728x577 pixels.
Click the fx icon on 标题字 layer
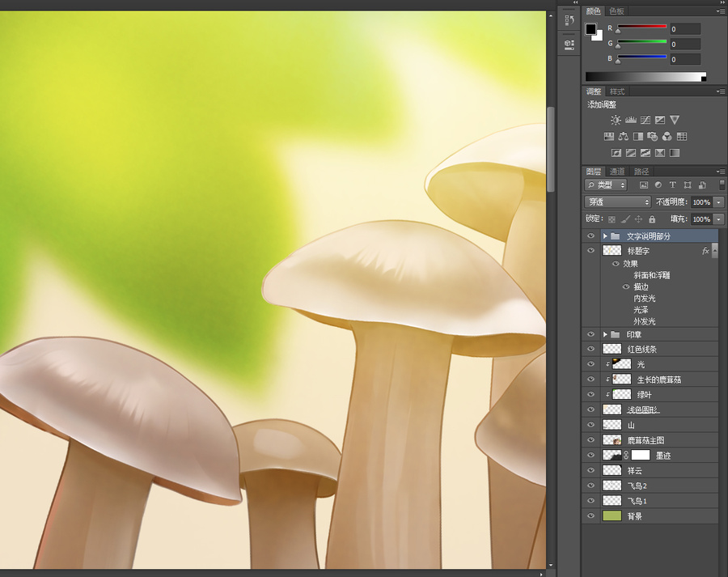click(x=705, y=251)
